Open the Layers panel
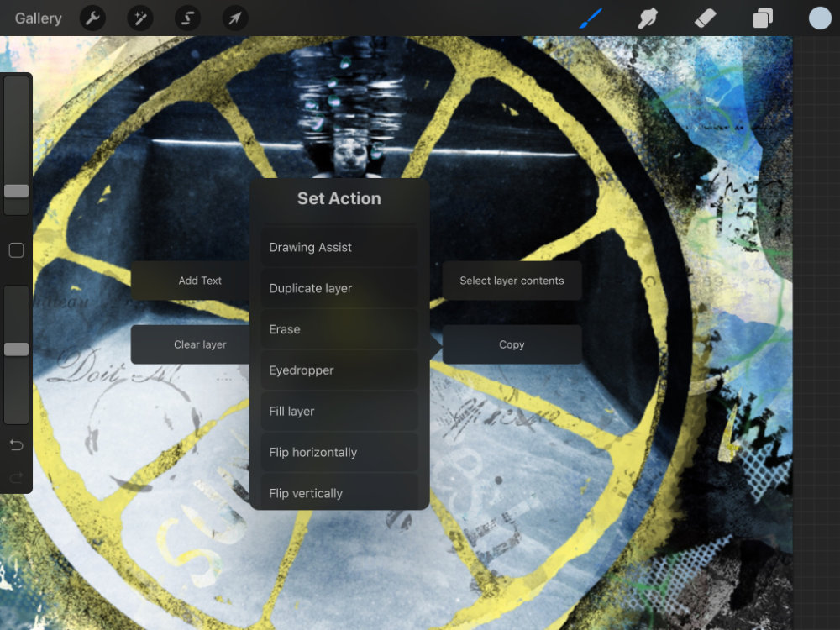840x630 pixels. point(763,18)
